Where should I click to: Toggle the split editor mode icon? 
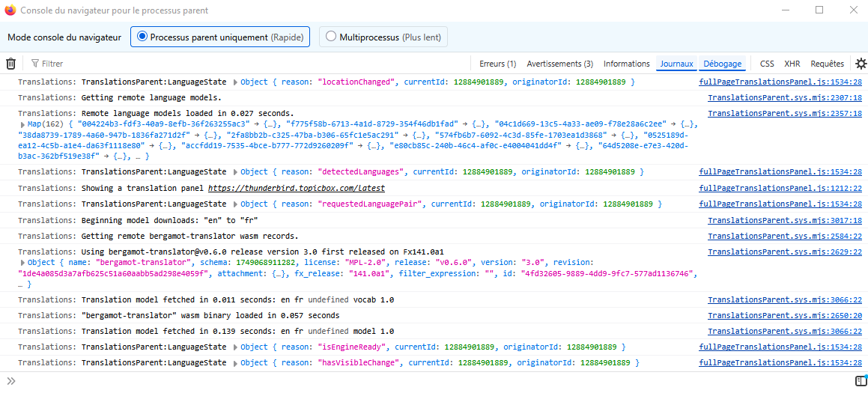tap(861, 381)
